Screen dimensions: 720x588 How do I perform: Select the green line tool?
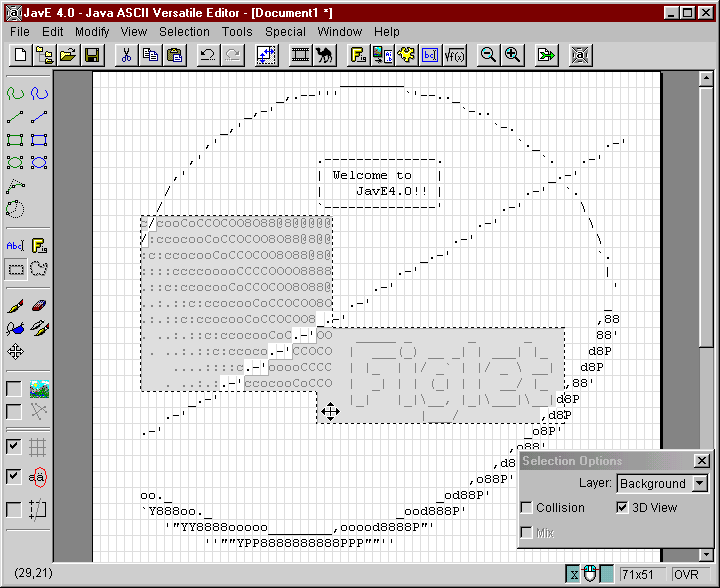(x=15, y=117)
